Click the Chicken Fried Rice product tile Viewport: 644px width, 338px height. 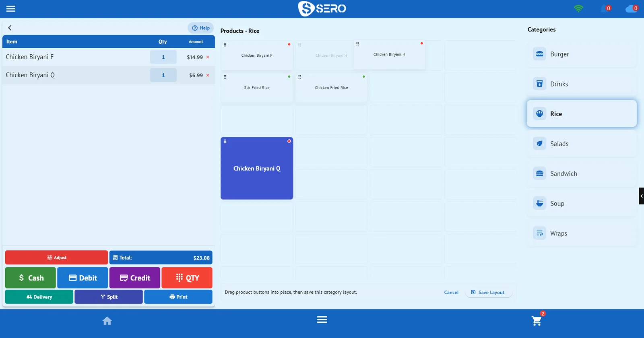(x=331, y=88)
